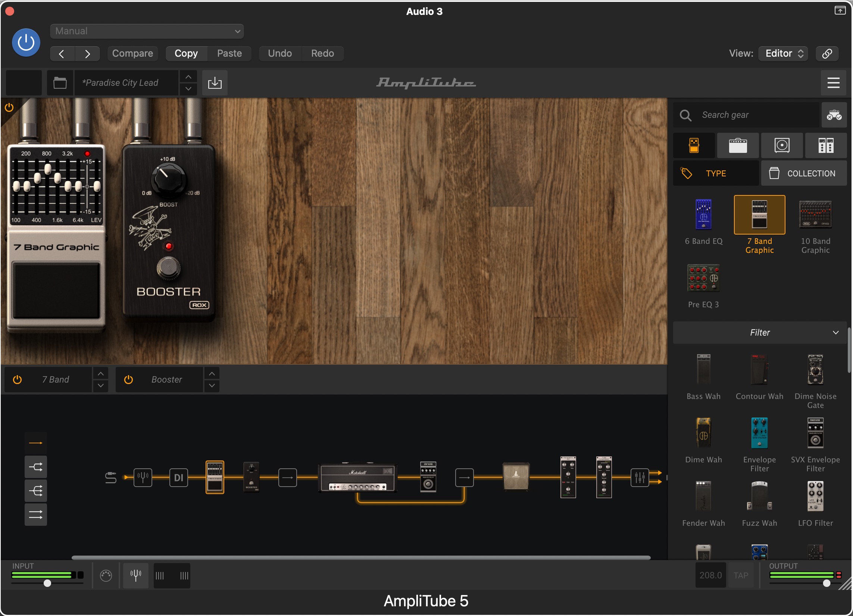Screen dimensions: 853x616
Task: Click the Paste button
Action: pos(229,53)
